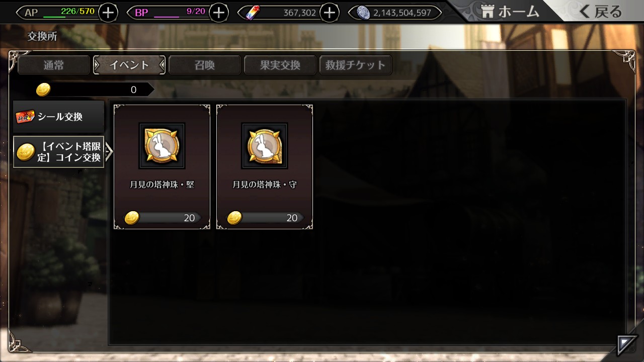
Task: Select the 月見の塔神珠・堅 orb icon
Action: point(162,145)
